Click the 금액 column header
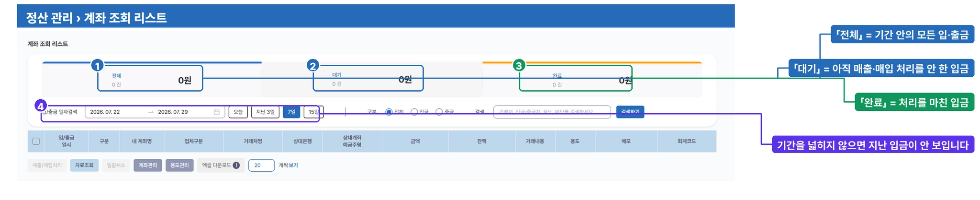Viewport: 980px width, 200px height. pyautogui.click(x=415, y=141)
